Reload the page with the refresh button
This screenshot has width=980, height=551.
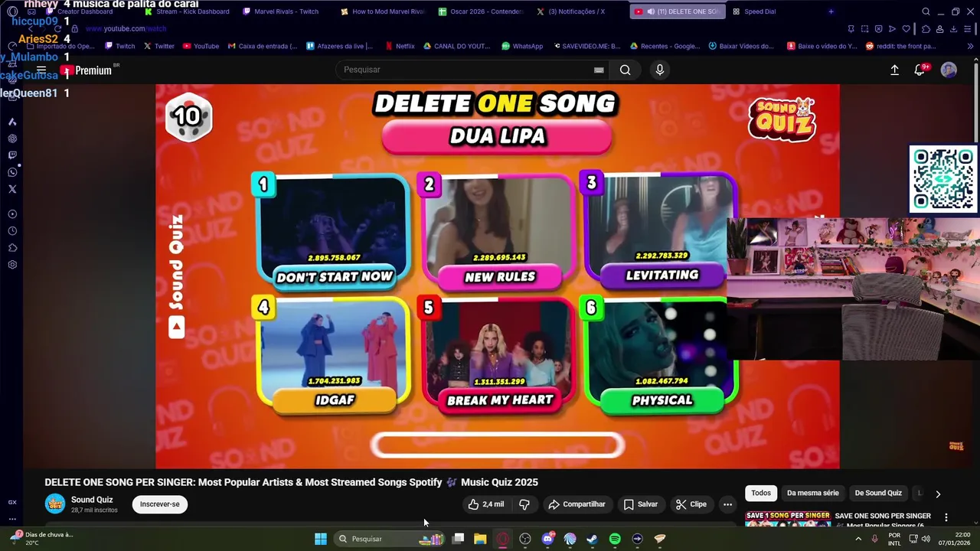57,28
